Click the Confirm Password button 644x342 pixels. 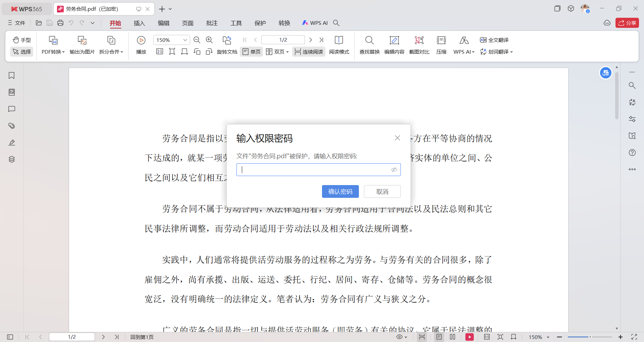coord(340,191)
